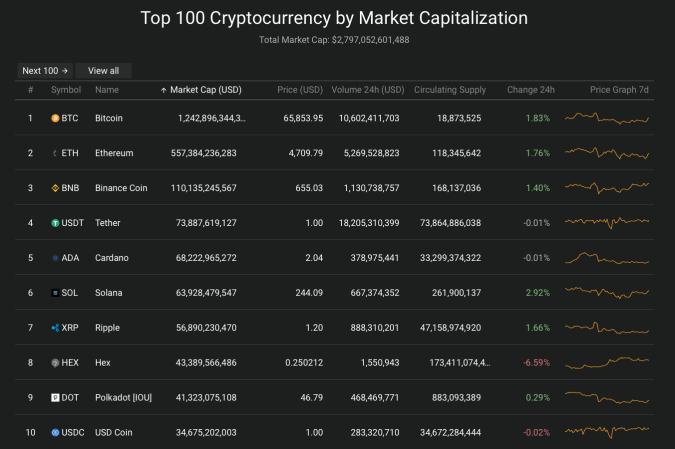The width and height of the screenshot is (675, 449).
Task: Select the BTC symbol text
Action: click(x=70, y=118)
